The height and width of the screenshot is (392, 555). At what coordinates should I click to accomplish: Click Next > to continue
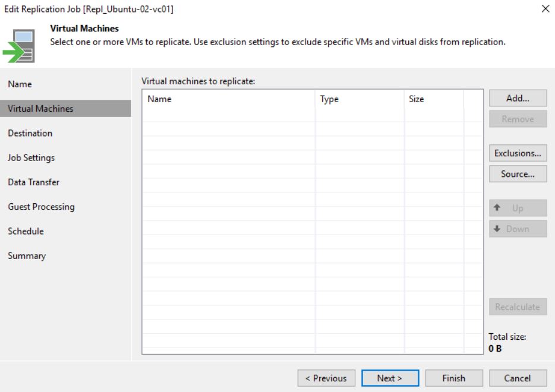click(390, 378)
